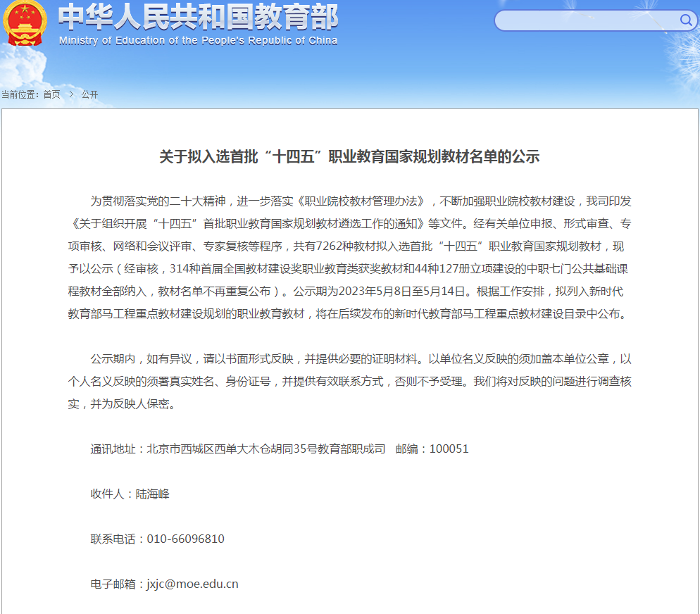This screenshot has height=614, width=700.
Task: Click the breadcrumb separator arrow after 首页
Action: (x=71, y=94)
